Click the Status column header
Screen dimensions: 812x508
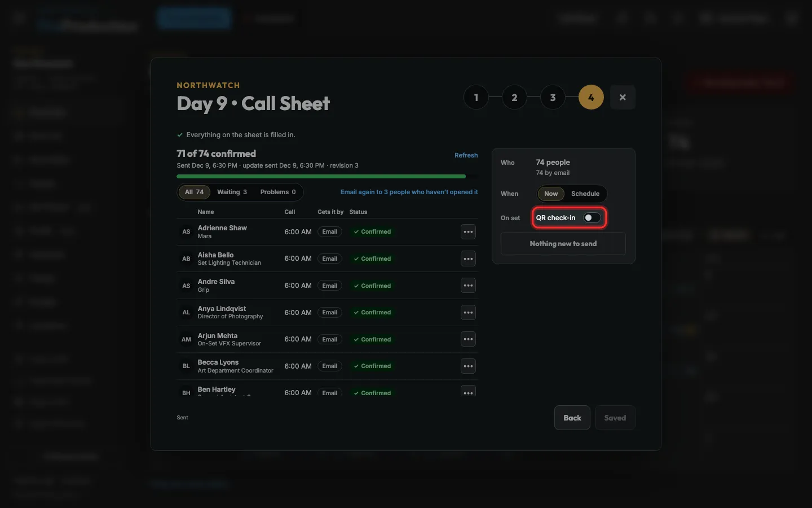pos(358,212)
